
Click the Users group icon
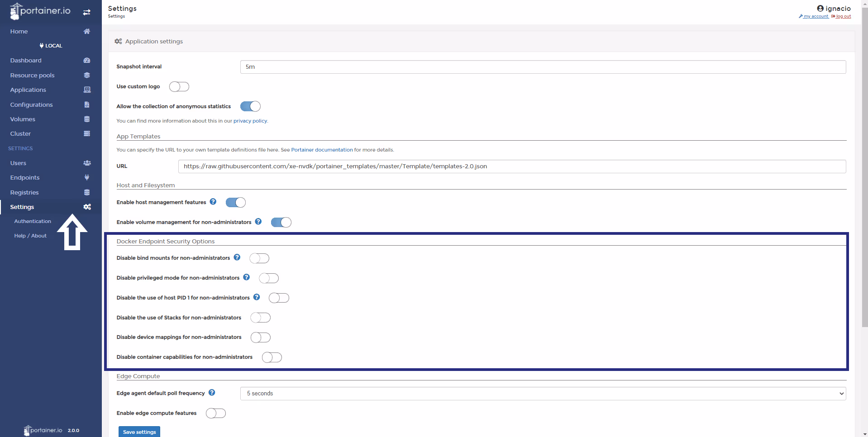87,163
